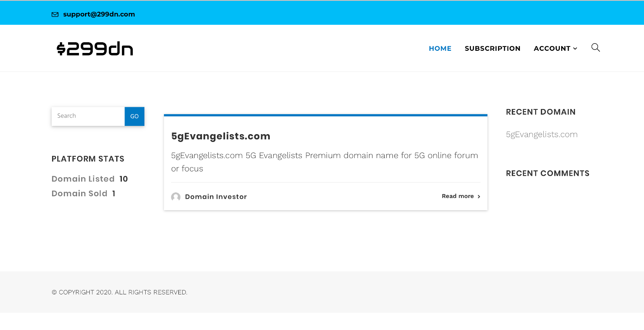Image resolution: width=644 pixels, height=330 pixels.
Task: Open the 5gEvangelists.com article title
Action: (x=221, y=136)
